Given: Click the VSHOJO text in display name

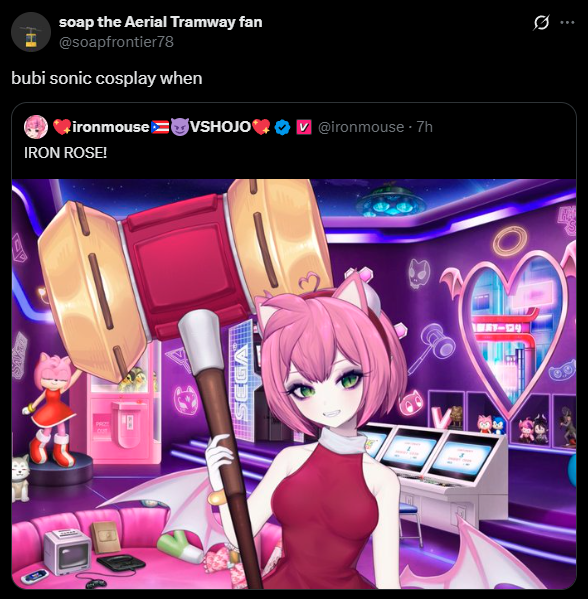Looking at the screenshot, I should (220, 127).
